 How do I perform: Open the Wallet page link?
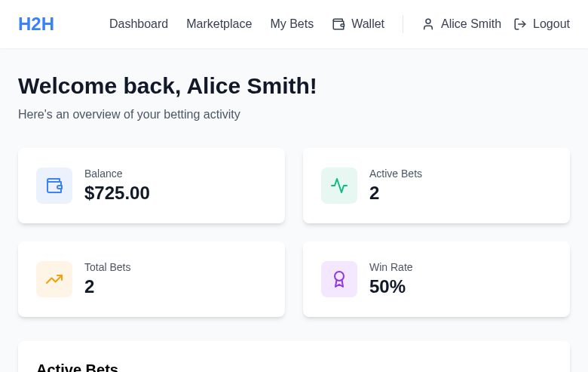pos(367,24)
